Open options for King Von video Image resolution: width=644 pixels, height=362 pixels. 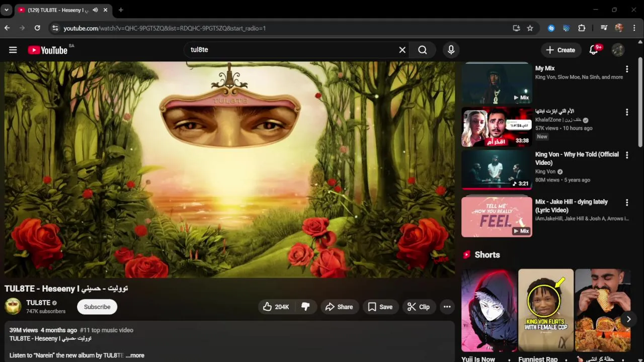pyautogui.click(x=627, y=155)
